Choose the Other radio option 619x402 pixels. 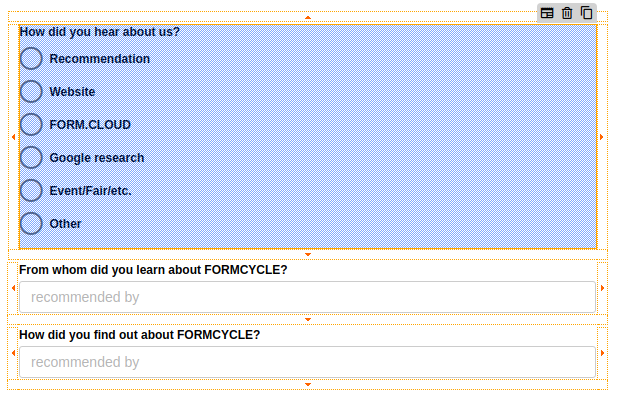[x=32, y=224]
